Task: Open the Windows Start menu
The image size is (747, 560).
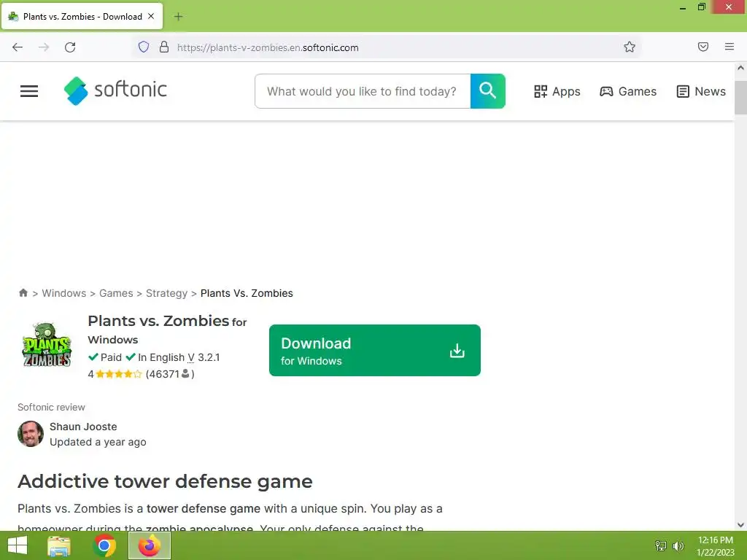Action: [x=18, y=545]
